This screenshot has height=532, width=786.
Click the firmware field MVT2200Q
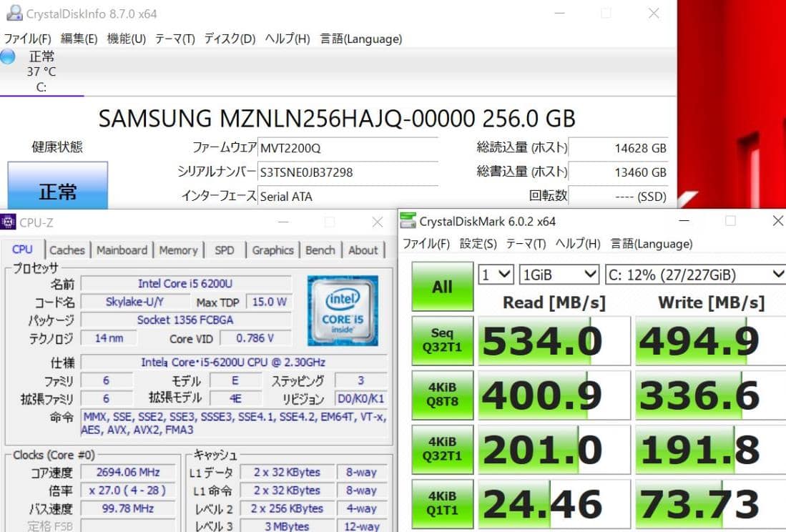click(348, 148)
